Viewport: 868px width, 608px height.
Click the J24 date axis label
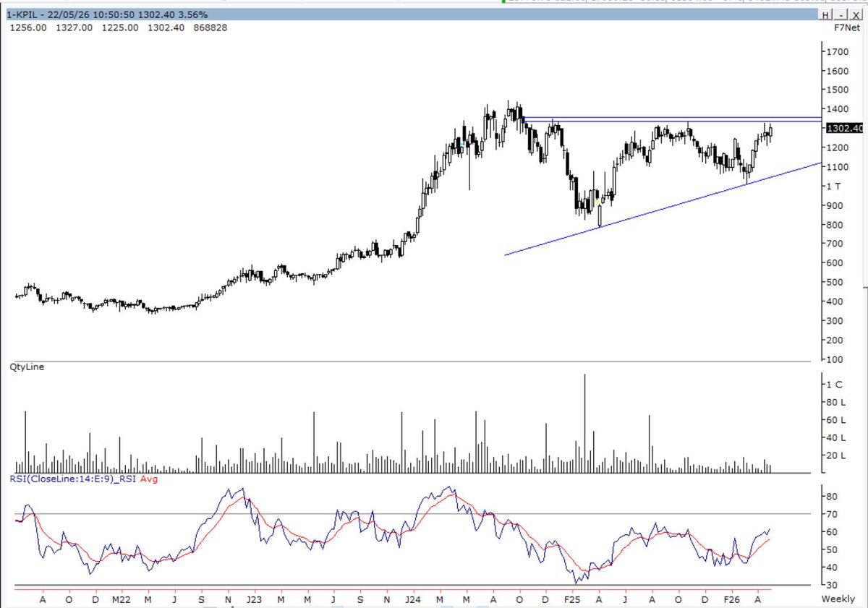pyautogui.click(x=413, y=600)
